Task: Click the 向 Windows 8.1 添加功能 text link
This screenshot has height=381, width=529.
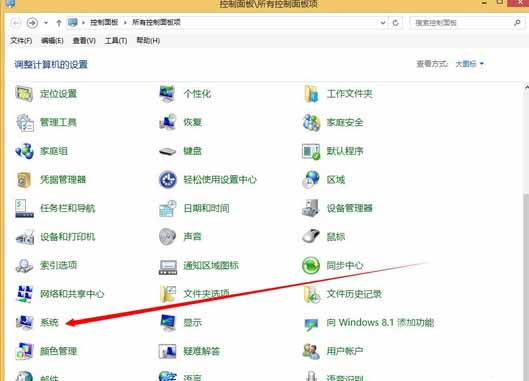Action: 380,323
